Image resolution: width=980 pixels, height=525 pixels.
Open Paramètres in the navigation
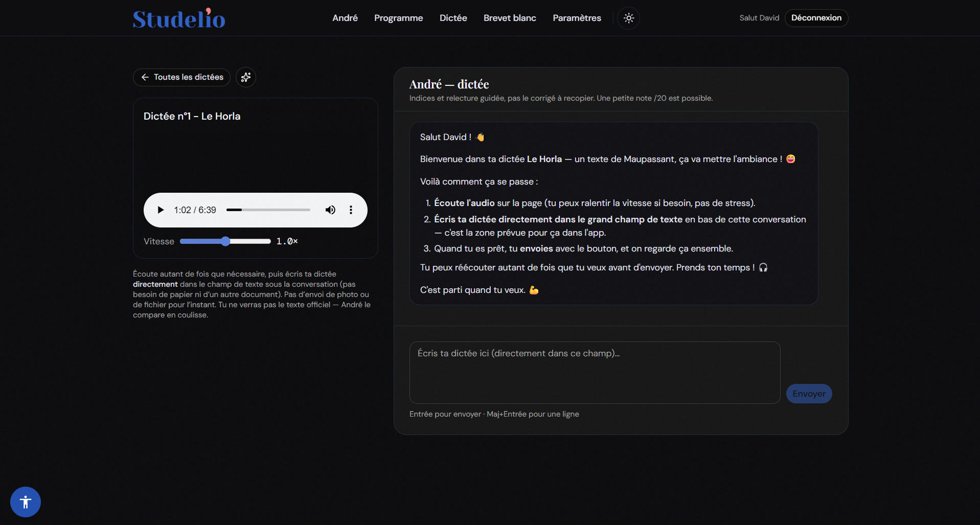(x=577, y=18)
